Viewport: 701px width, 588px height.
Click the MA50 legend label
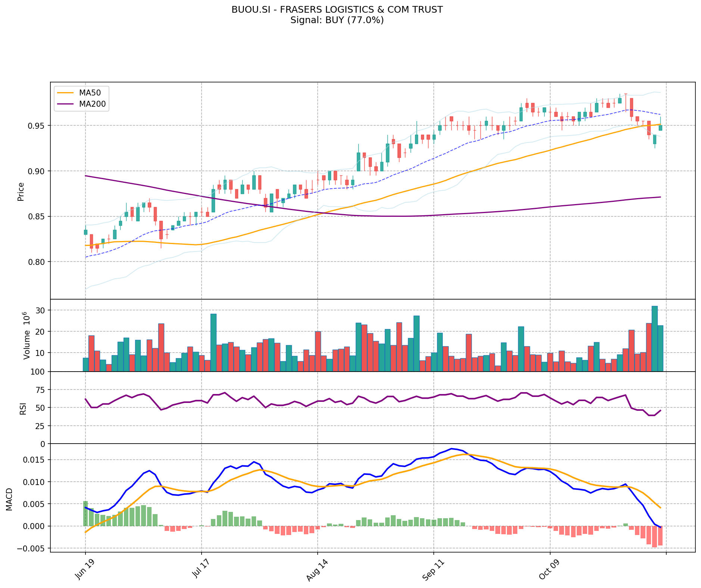click(90, 93)
